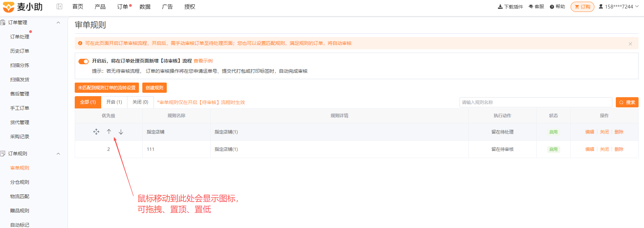Collapse the sidebar with the fold icon
The image size is (644, 228).
[x=59, y=6]
